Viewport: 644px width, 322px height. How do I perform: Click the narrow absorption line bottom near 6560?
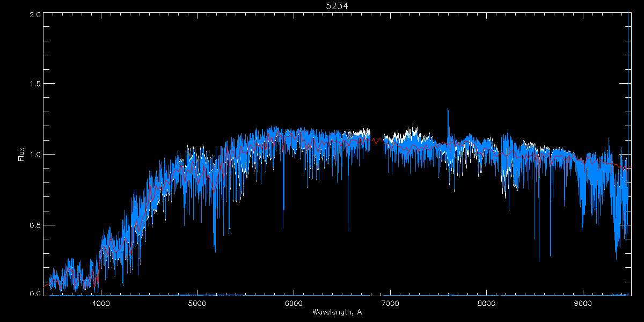click(348, 230)
